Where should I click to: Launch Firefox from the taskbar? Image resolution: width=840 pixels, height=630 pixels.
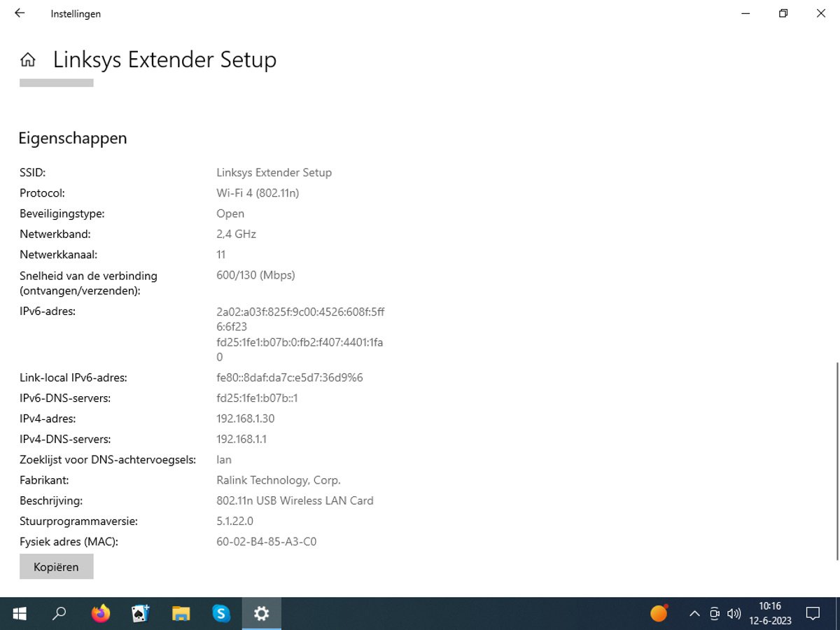101,614
